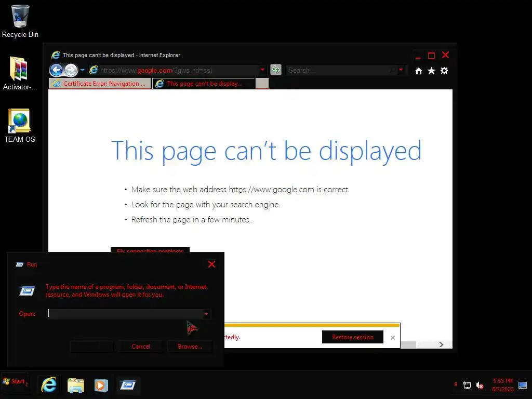Open the Start menu

(14, 382)
